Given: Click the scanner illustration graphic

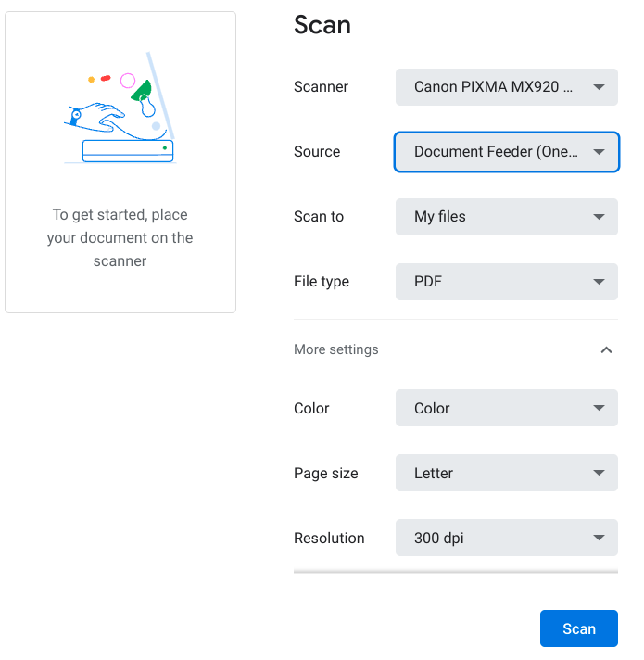Looking at the screenshot, I should tap(120, 111).
